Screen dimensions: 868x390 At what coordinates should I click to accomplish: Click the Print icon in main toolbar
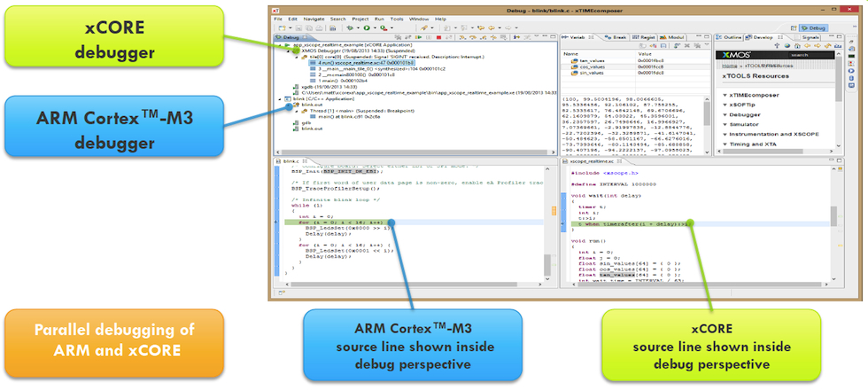point(319,28)
